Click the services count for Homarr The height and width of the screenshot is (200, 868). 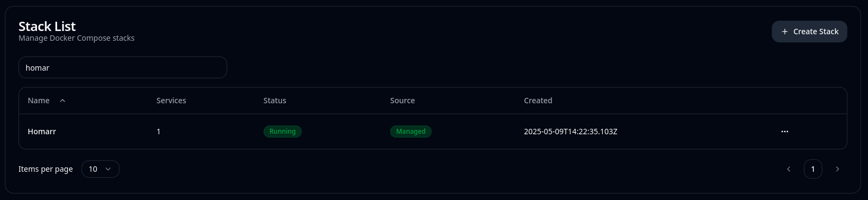[159, 132]
